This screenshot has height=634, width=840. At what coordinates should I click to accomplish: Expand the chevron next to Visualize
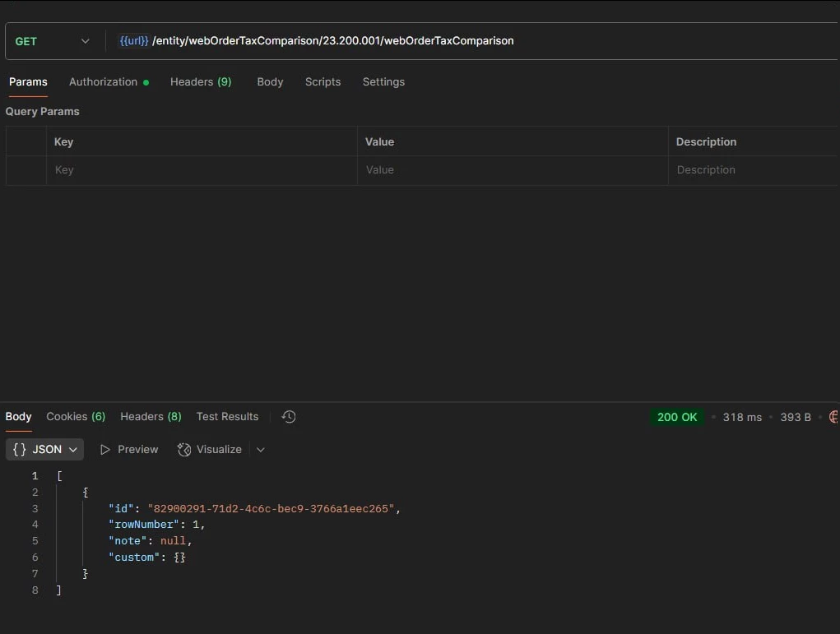point(261,449)
